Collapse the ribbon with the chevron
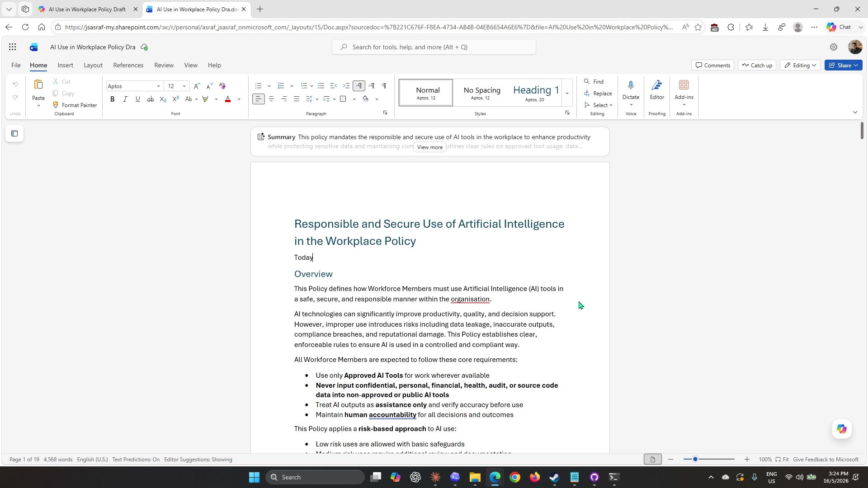This screenshot has height=488, width=868. [855, 112]
